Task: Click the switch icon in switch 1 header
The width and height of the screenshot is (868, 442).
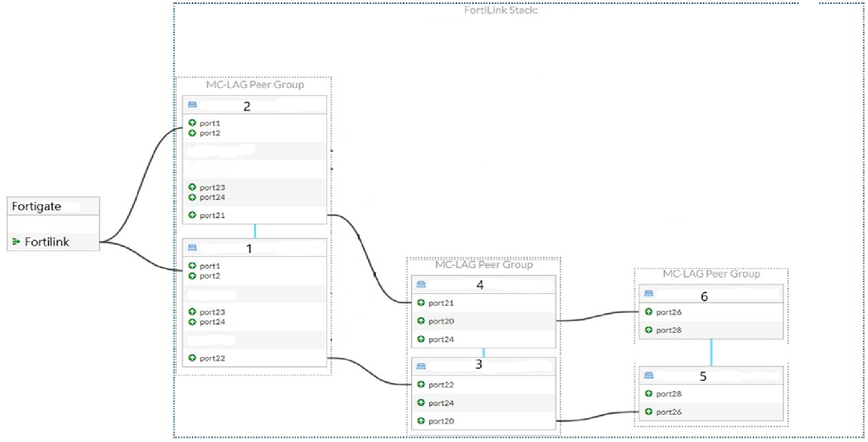Action: pos(193,247)
